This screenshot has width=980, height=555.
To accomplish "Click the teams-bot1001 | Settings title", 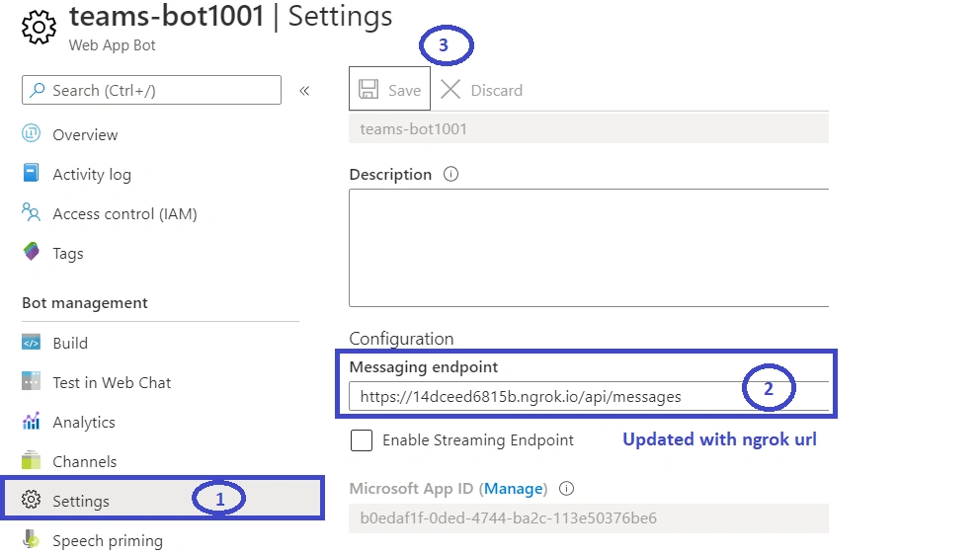I will 230,17.
